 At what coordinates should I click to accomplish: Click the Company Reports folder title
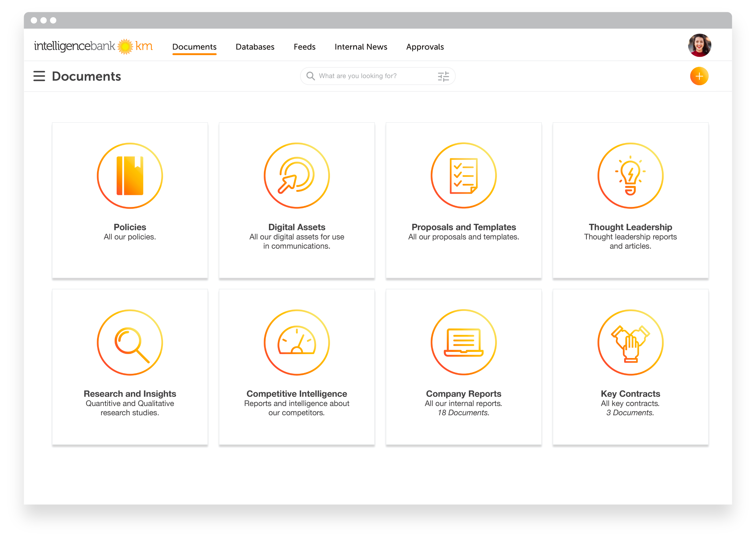[464, 394]
